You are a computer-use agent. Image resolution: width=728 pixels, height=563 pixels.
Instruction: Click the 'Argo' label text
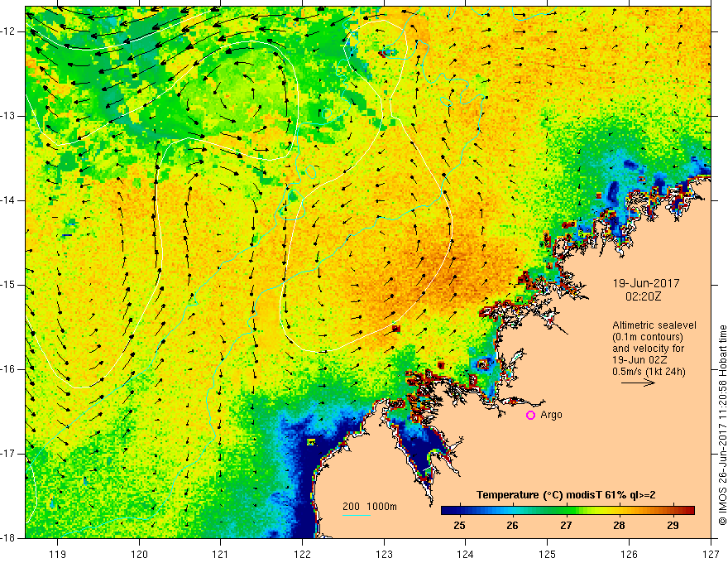pyautogui.click(x=551, y=415)
